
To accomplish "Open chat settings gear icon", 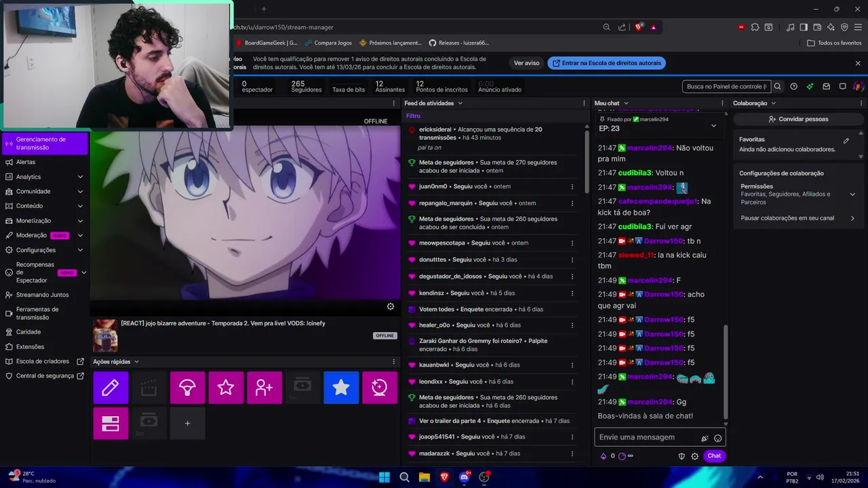I will tap(695, 456).
